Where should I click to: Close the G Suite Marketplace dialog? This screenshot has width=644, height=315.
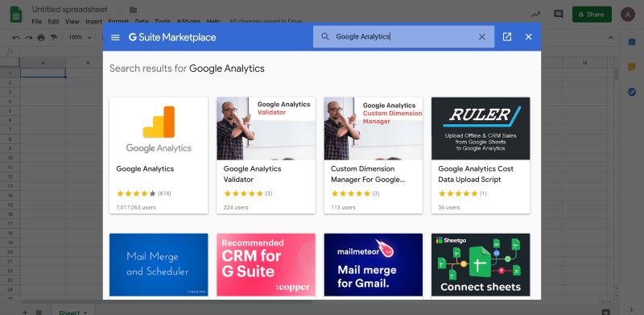(x=529, y=37)
